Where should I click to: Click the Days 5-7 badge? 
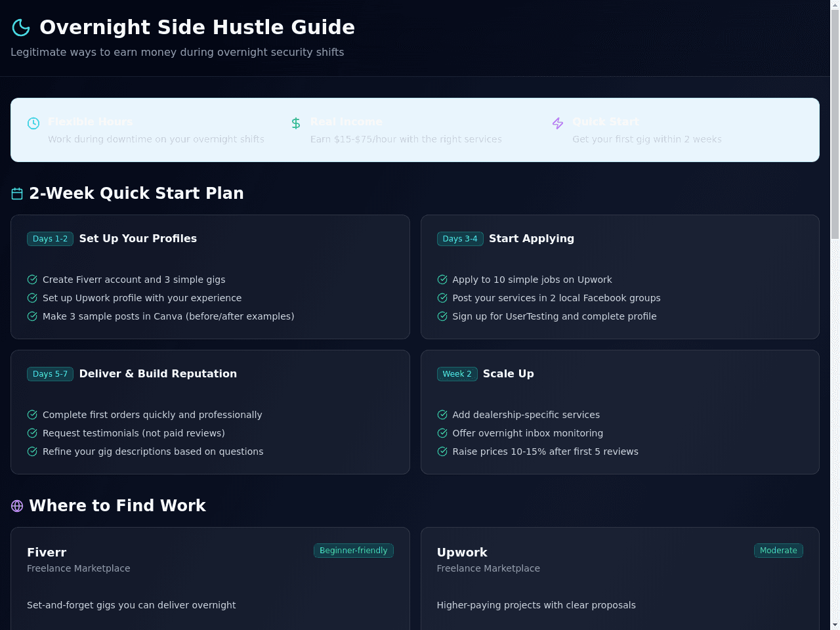(x=50, y=374)
